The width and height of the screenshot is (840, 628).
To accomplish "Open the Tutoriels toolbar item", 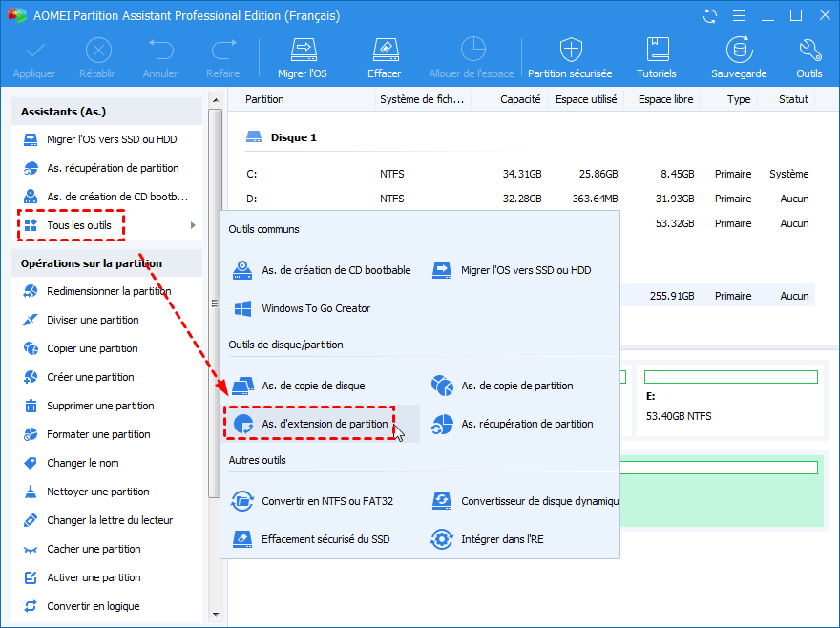I will (657, 58).
